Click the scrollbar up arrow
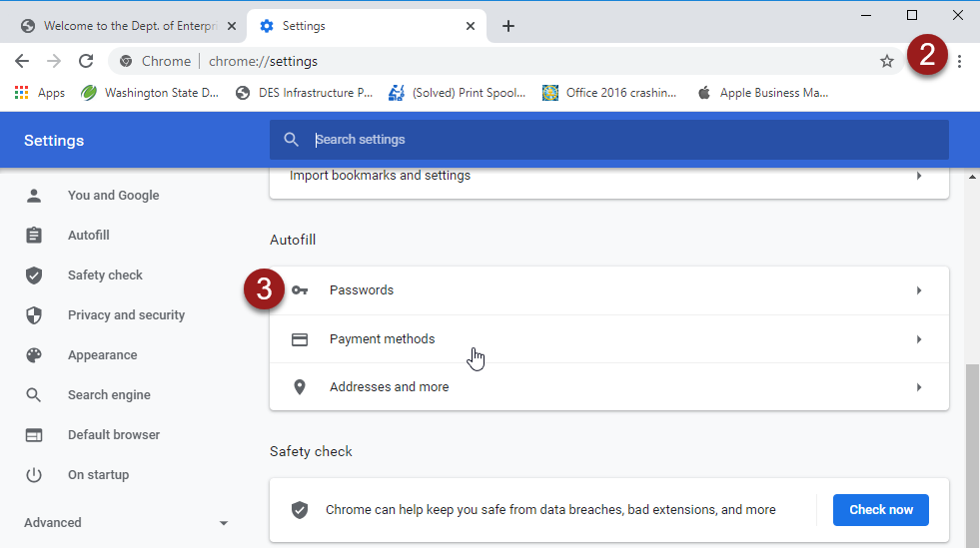 [972, 178]
